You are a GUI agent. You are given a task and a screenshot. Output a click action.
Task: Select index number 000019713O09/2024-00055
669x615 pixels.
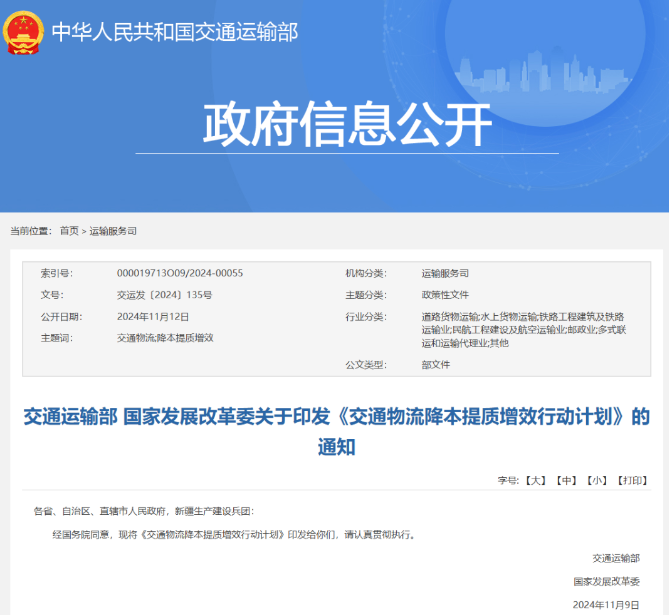(180, 273)
